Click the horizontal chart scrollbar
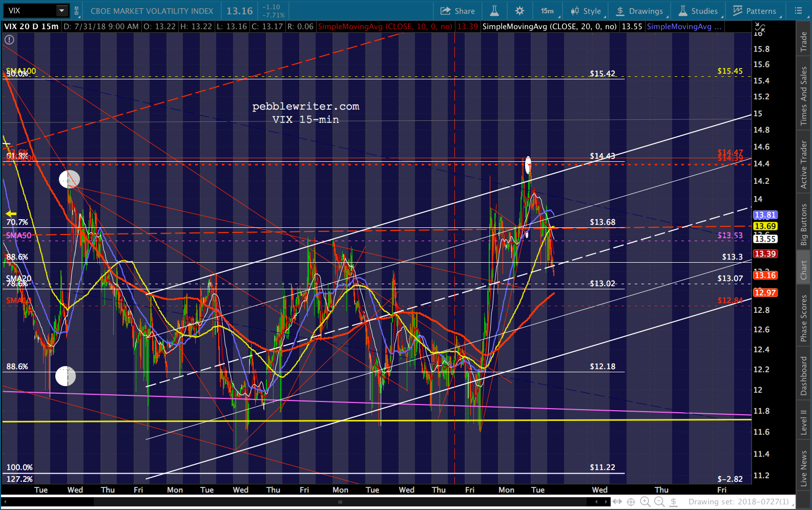The height and width of the screenshot is (510, 812). [x=339, y=502]
